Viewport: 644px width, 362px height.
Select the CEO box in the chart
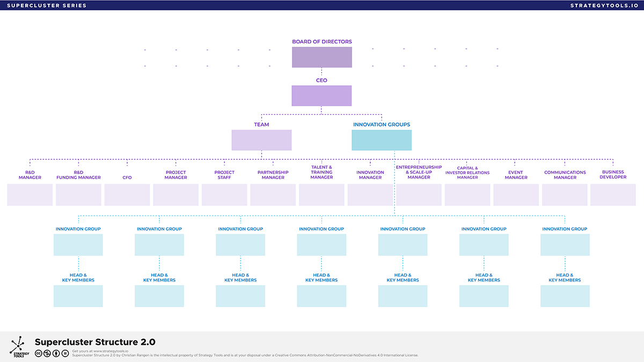point(321,95)
